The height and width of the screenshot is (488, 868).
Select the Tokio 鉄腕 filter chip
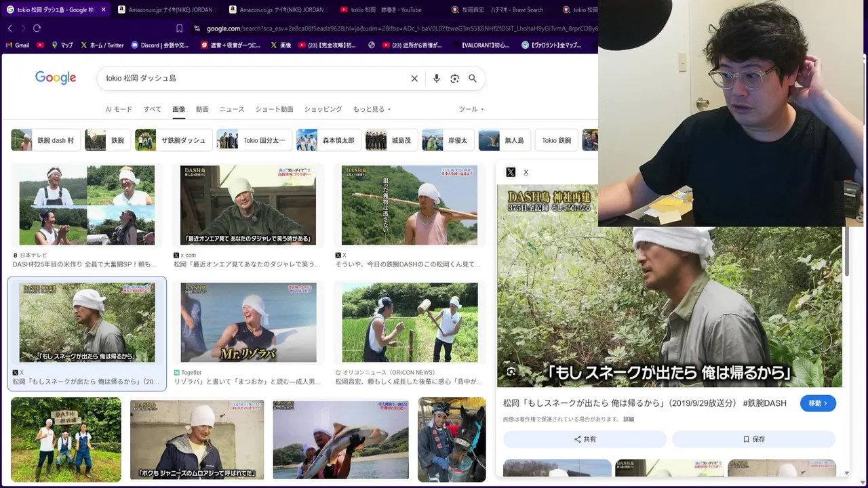pos(556,140)
